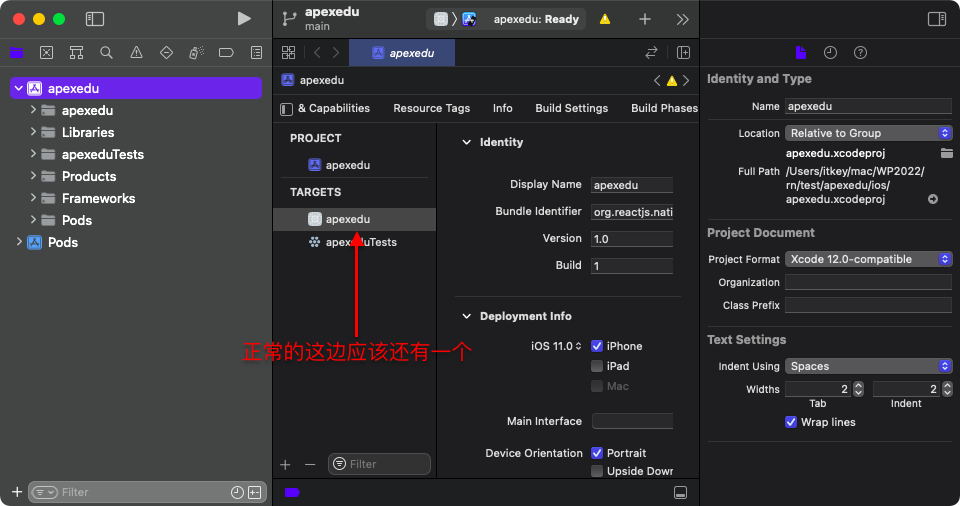The height and width of the screenshot is (506, 960).
Task: Click the targets Filter field
Action: tap(380, 464)
